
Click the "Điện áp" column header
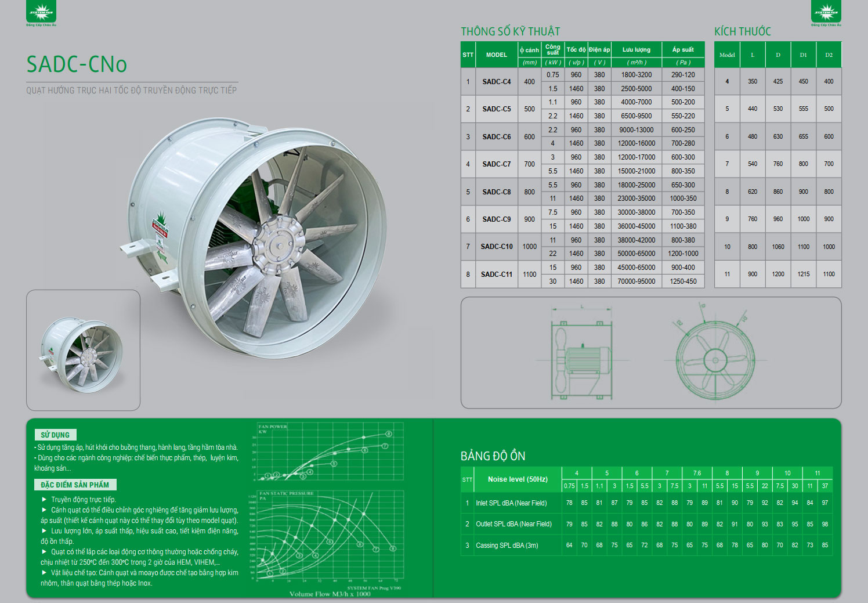coord(599,49)
